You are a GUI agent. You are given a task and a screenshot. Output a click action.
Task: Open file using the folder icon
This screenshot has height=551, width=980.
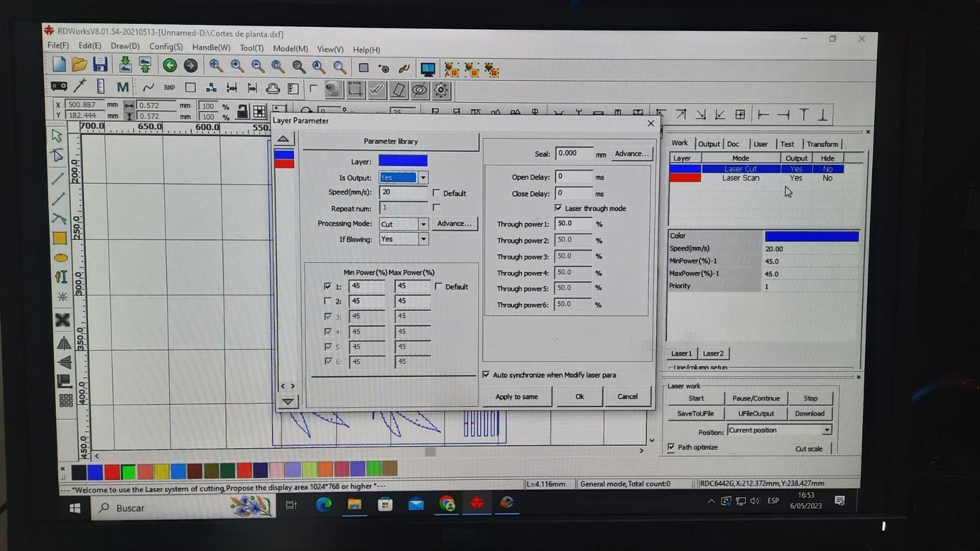(79, 64)
